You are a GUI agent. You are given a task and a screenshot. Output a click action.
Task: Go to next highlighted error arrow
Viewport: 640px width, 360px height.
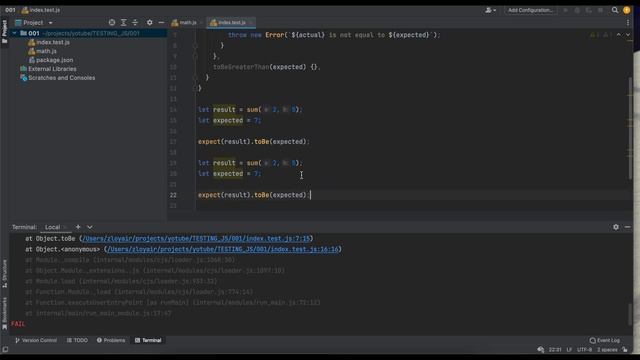[x=628, y=35]
